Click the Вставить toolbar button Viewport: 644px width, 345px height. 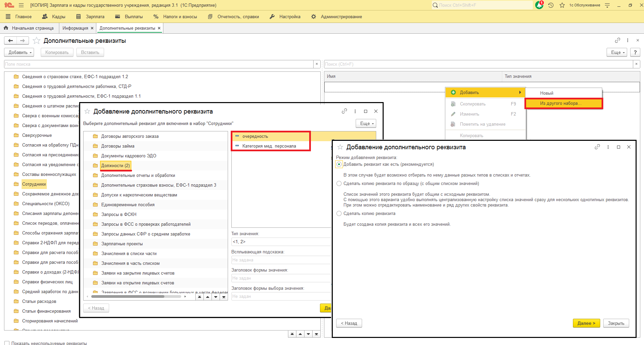[90, 52]
